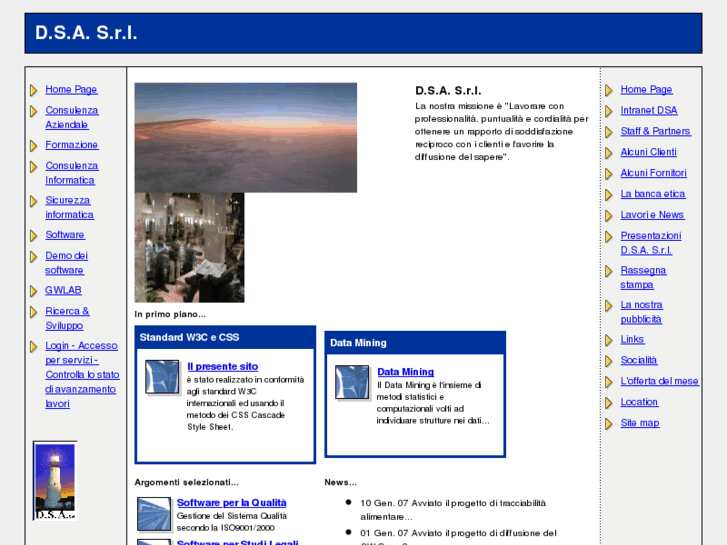Click arrow bullet next to Staff & Partners
This screenshot has width=727, height=545.
point(609,132)
